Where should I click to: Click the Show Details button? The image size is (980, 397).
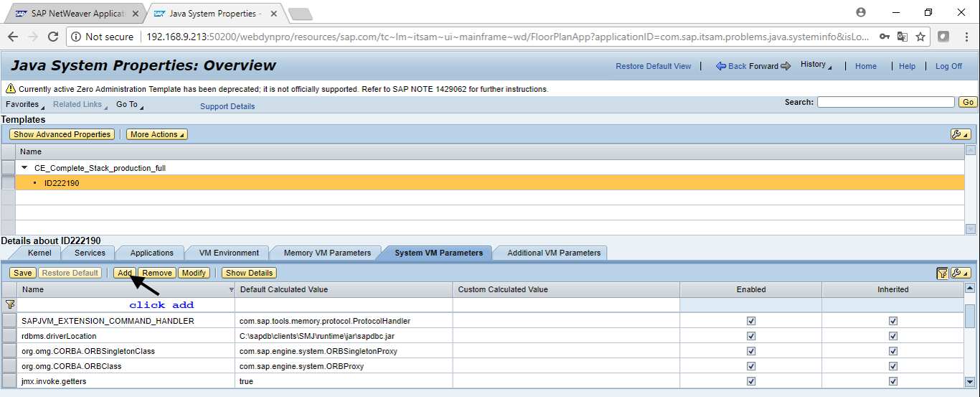point(249,273)
